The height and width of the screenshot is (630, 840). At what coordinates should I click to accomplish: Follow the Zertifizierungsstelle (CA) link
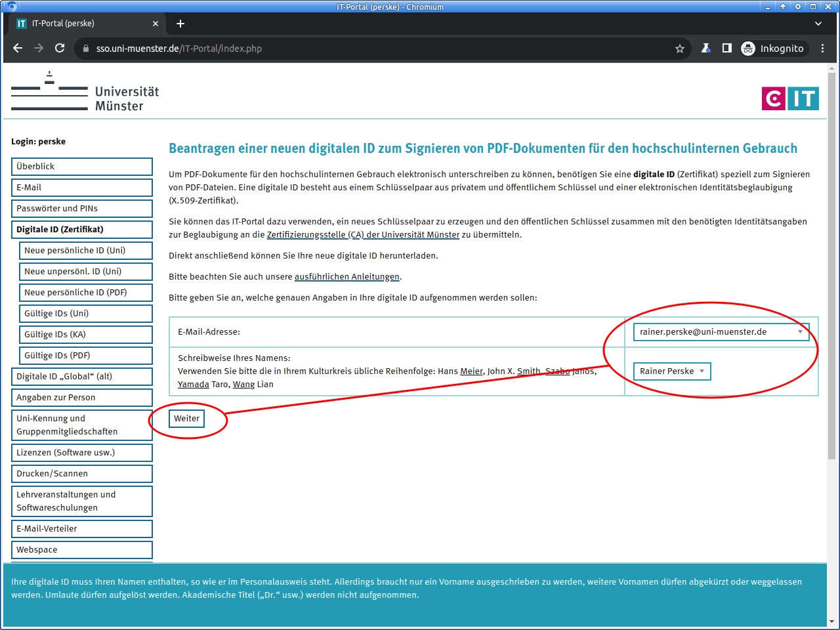(x=363, y=235)
